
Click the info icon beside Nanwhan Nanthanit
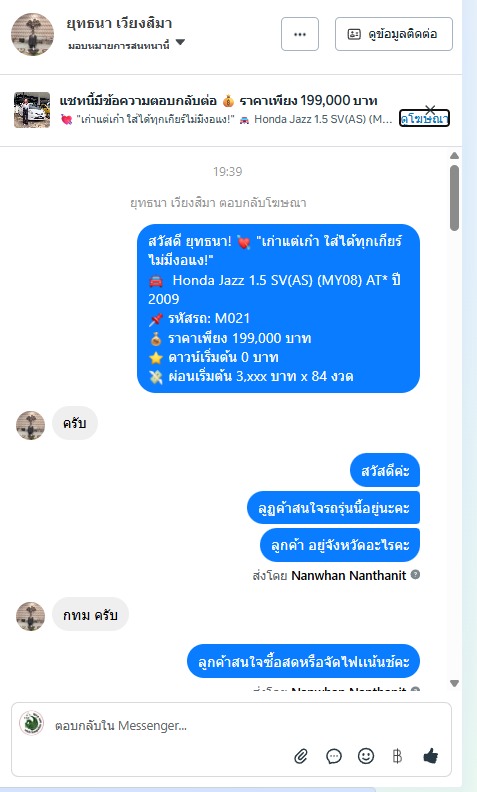tap(415, 574)
